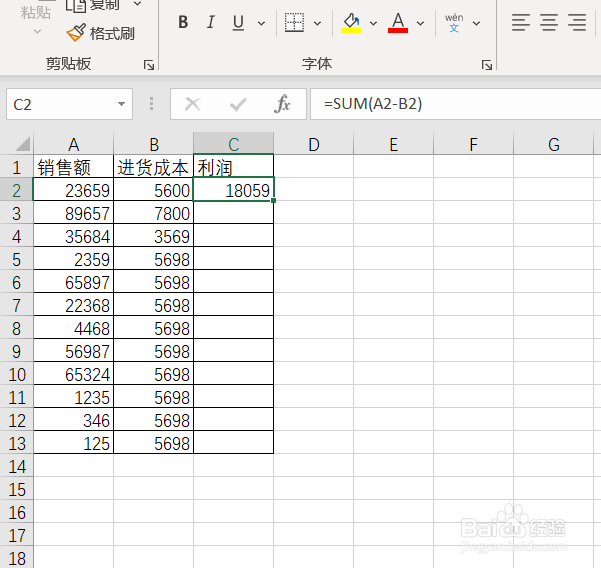Select column B header
The height and width of the screenshot is (568, 601).
point(154,144)
